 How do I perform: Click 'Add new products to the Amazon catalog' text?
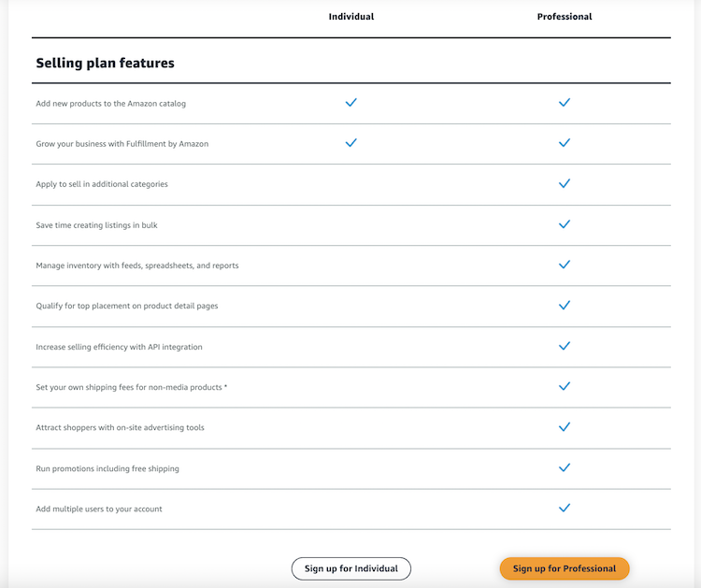coord(111,103)
